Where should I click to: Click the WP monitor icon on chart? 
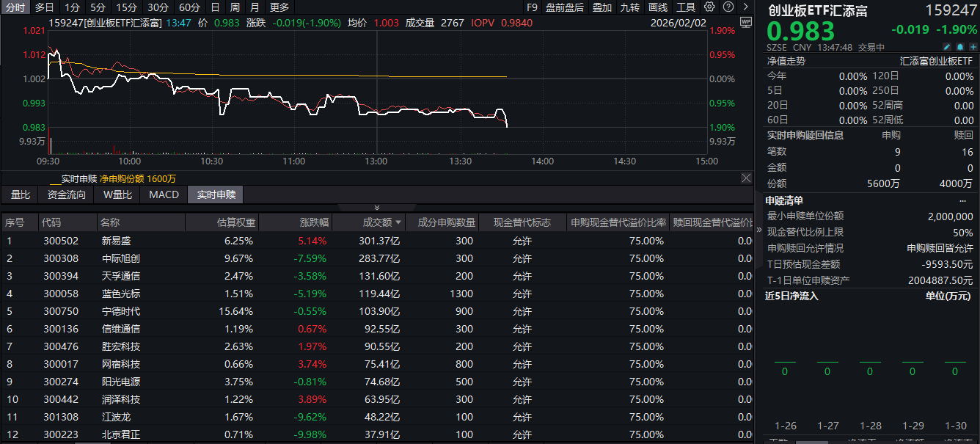point(746,22)
